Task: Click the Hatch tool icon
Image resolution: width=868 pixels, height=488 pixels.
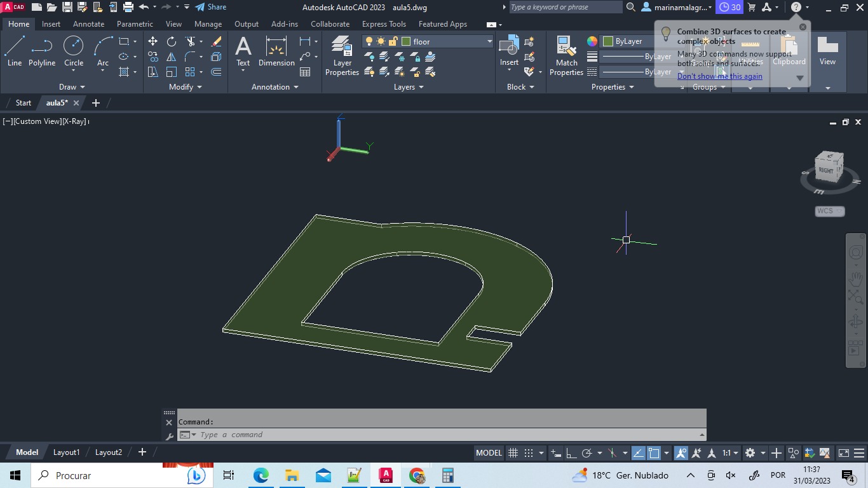Action: (124, 72)
